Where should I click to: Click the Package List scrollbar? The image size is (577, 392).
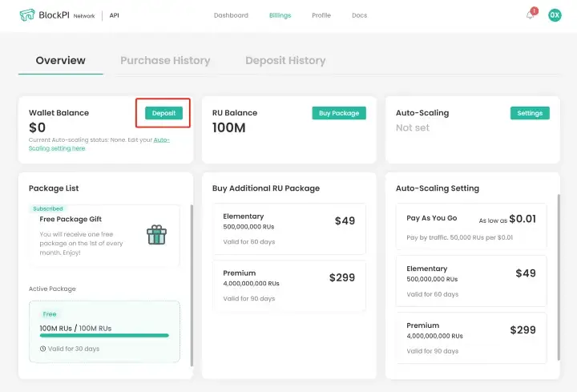(x=192, y=285)
